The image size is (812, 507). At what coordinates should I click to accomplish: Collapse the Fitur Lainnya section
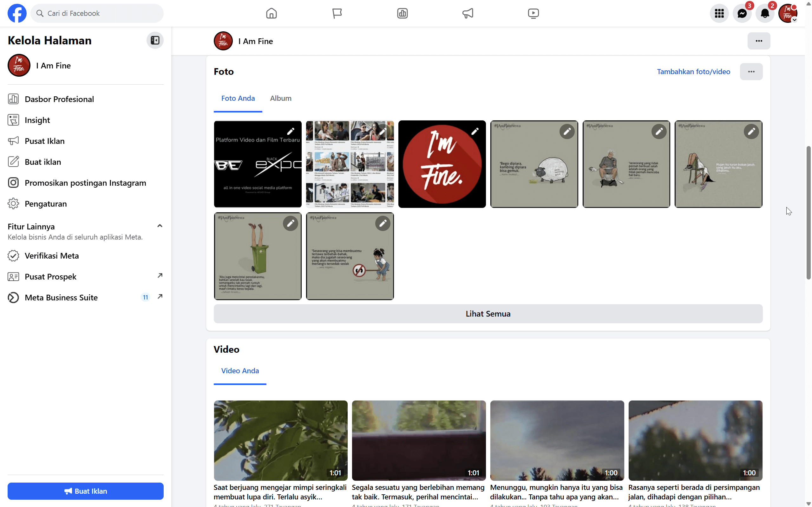pyautogui.click(x=160, y=226)
